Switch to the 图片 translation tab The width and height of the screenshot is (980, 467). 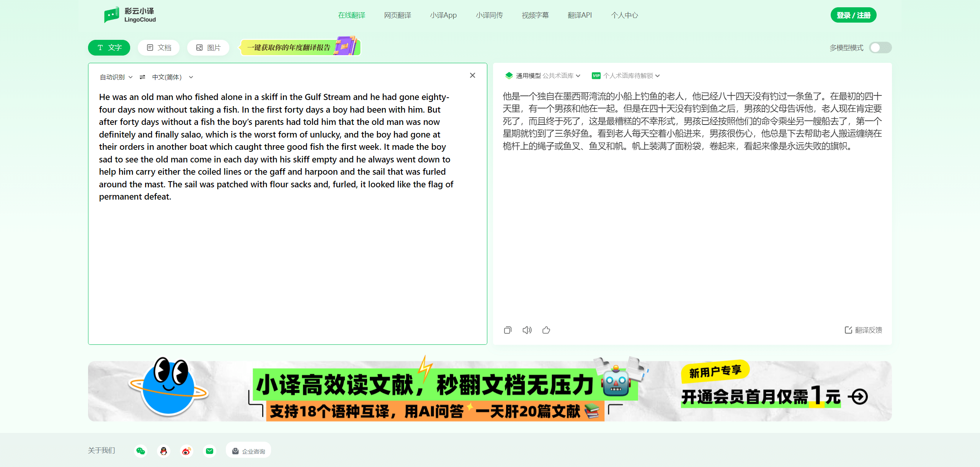point(208,48)
